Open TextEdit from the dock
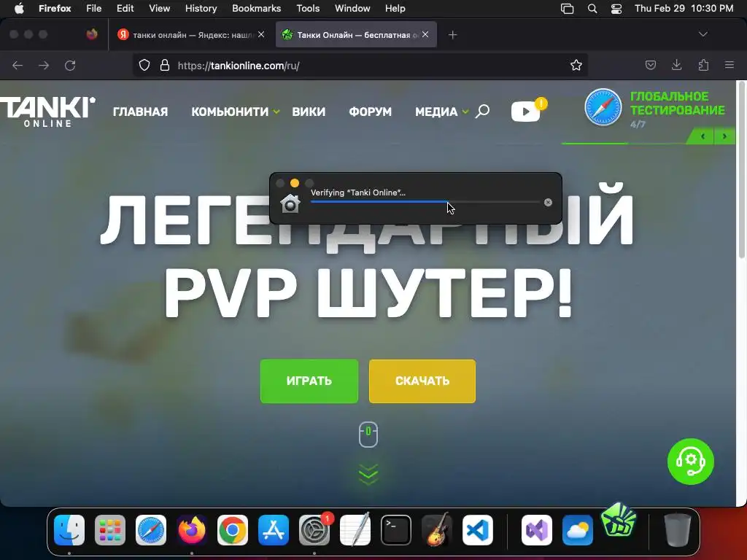The height and width of the screenshot is (560, 747). pyautogui.click(x=355, y=530)
